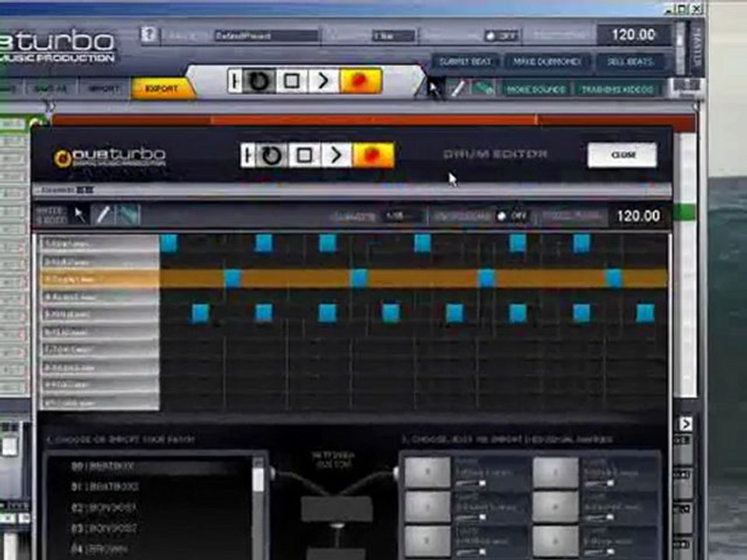This screenshot has width=747, height=560.
Task: Select eraser tool in Drum Editor
Action: (x=128, y=215)
